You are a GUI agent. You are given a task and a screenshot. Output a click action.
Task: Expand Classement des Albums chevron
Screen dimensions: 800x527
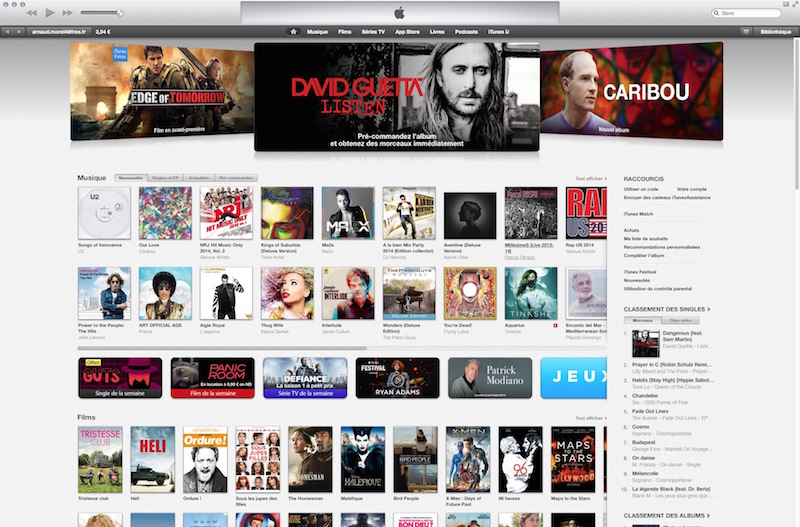708,516
